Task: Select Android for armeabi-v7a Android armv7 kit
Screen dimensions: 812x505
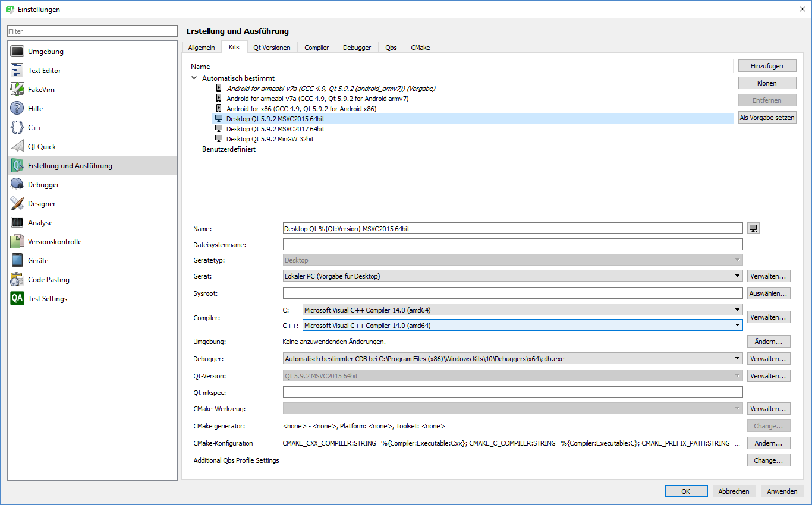Action: click(317, 99)
